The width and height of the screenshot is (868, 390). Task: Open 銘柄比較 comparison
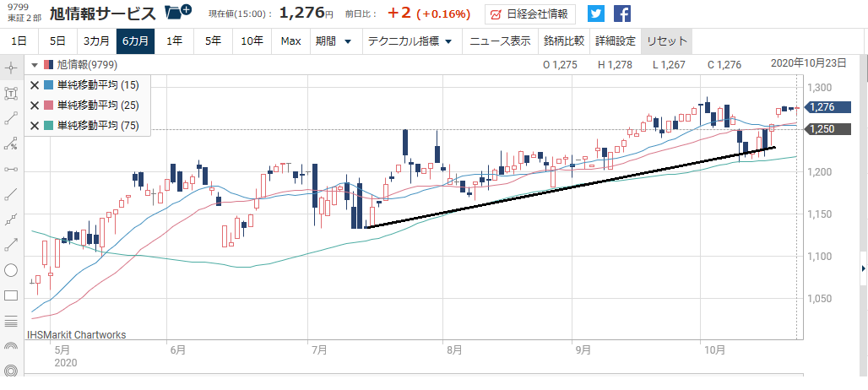coord(564,41)
